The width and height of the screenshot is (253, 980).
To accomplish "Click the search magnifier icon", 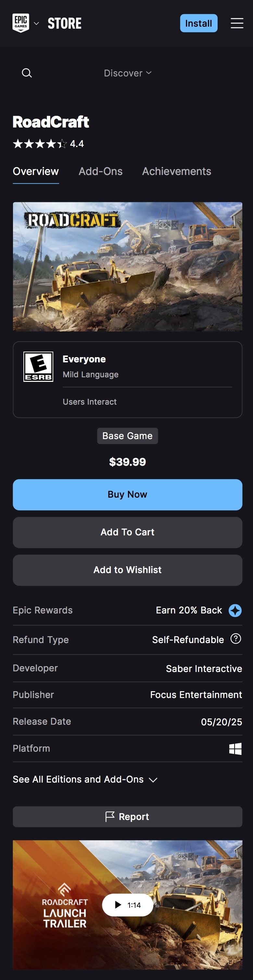I will (x=27, y=73).
